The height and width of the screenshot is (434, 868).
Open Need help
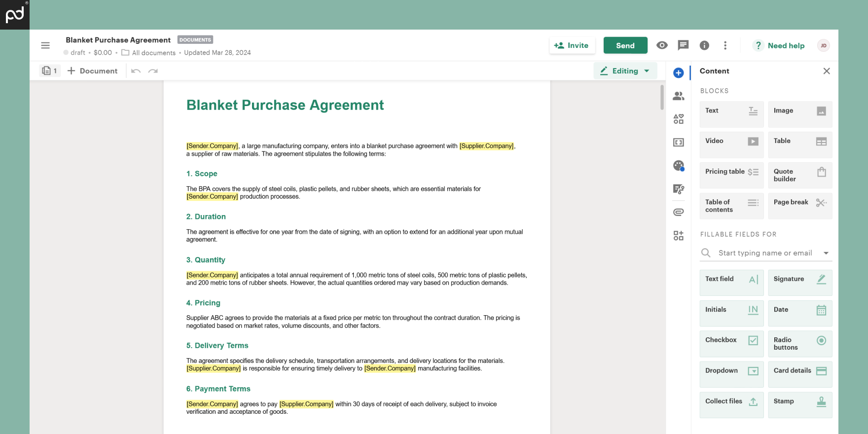pyautogui.click(x=779, y=45)
